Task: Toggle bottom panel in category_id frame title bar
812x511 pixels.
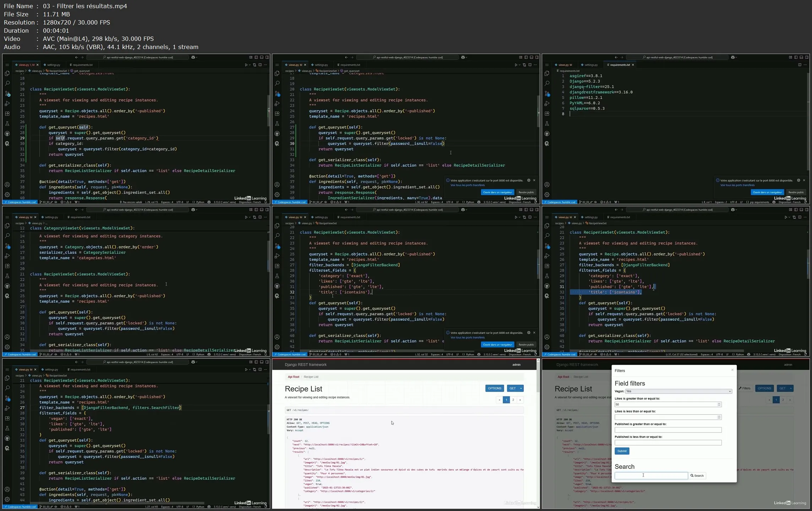Action: pos(262,57)
